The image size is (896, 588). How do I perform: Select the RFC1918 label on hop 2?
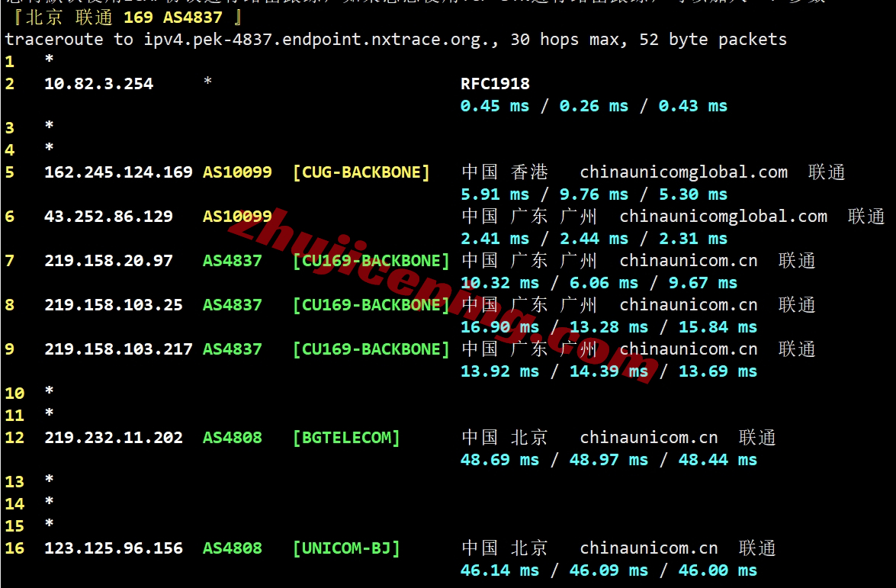pos(495,84)
